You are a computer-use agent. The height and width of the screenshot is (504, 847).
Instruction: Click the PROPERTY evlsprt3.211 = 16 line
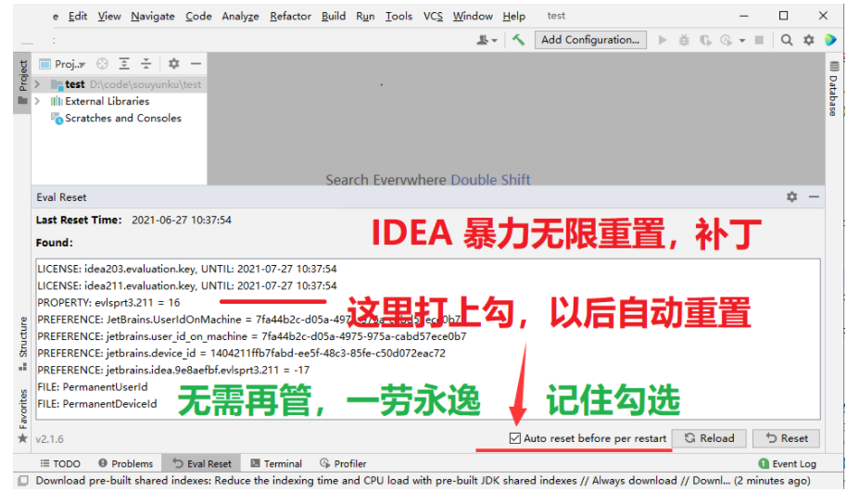click(108, 303)
